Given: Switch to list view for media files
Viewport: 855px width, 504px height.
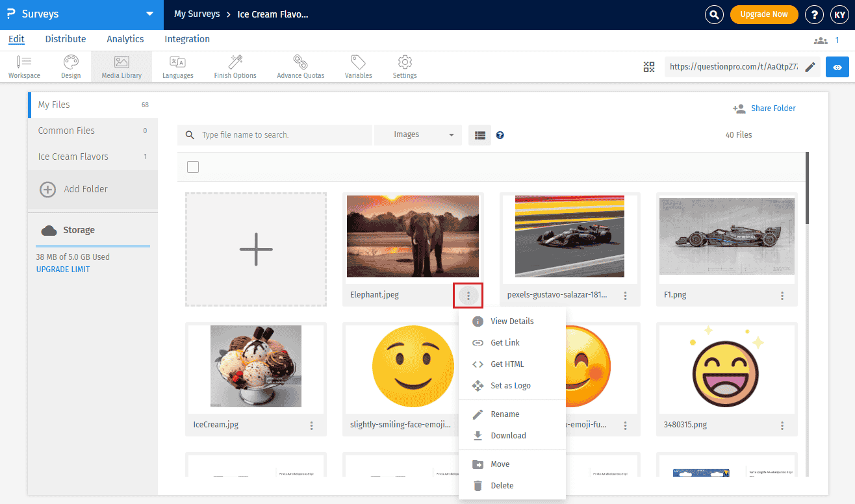Looking at the screenshot, I should [479, 134].
